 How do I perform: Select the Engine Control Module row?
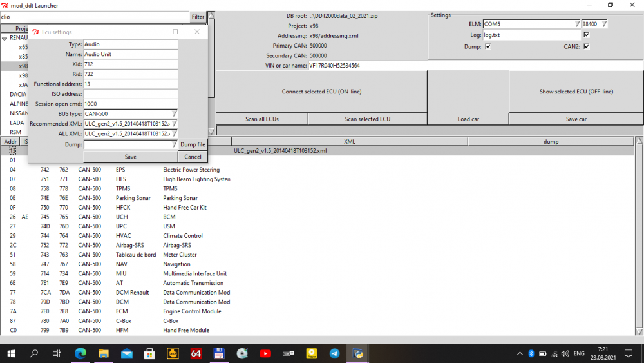[317, 311]
